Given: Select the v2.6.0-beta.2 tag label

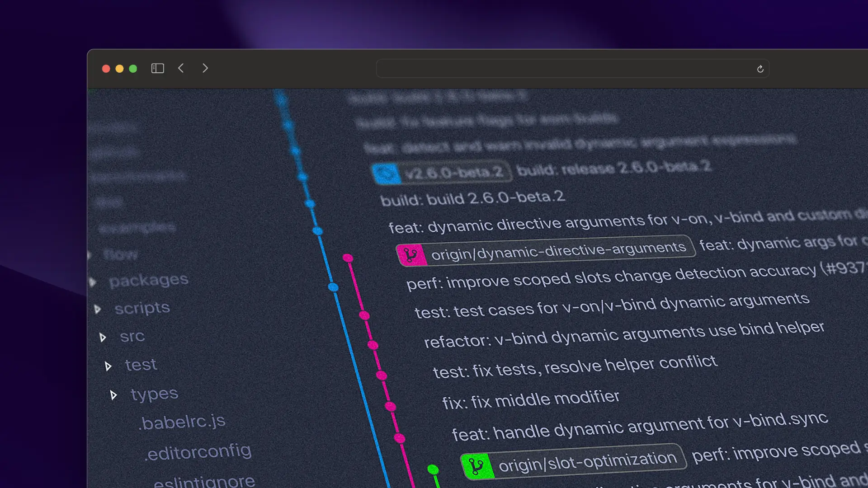Looking at the screenshot, I should (x=454, y=172).
